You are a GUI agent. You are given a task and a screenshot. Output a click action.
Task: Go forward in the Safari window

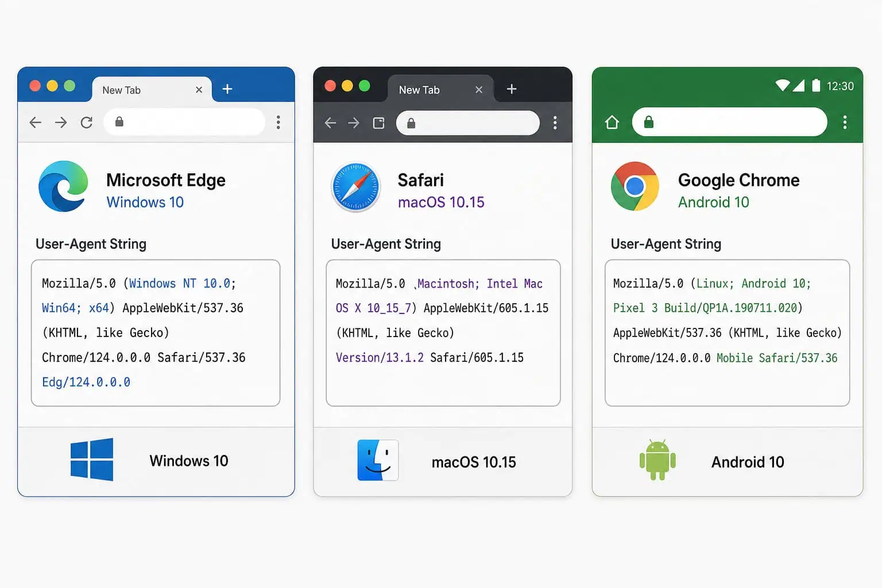354,123
